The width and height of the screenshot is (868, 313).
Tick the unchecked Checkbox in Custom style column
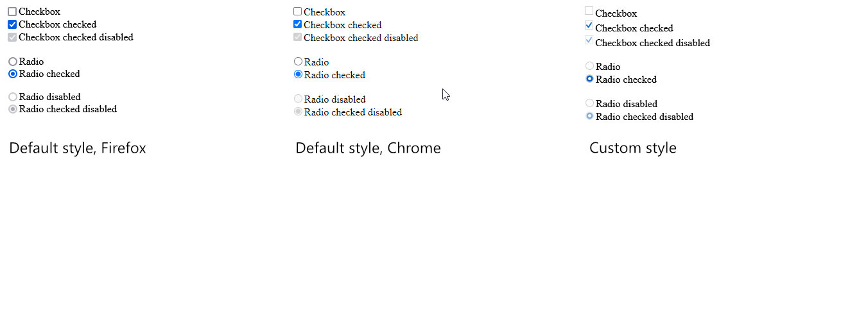[589, 11]
